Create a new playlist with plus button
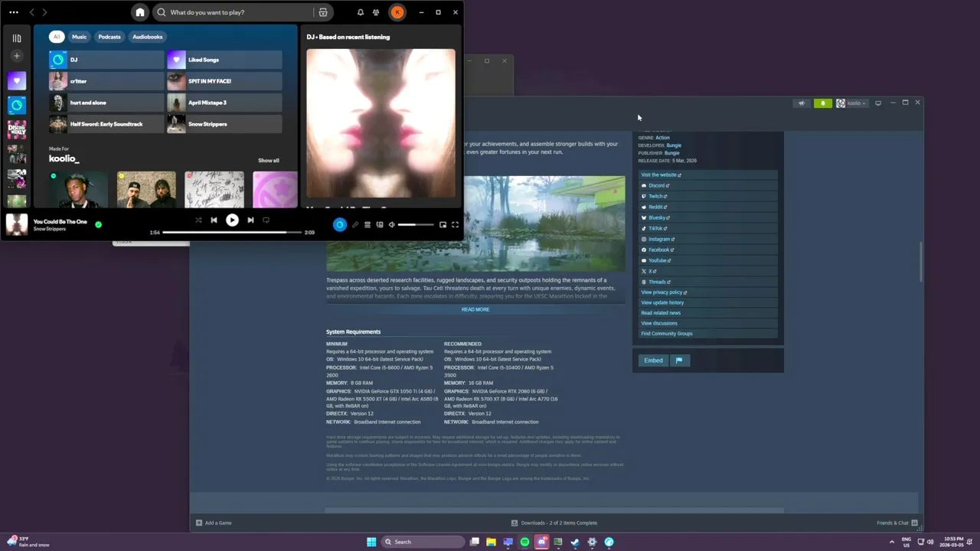 [17, 56]
